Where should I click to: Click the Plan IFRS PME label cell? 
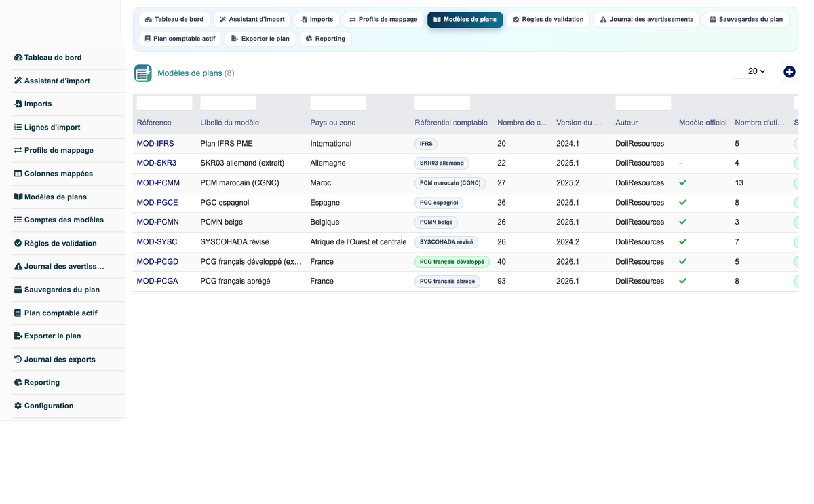click(227, 144)
